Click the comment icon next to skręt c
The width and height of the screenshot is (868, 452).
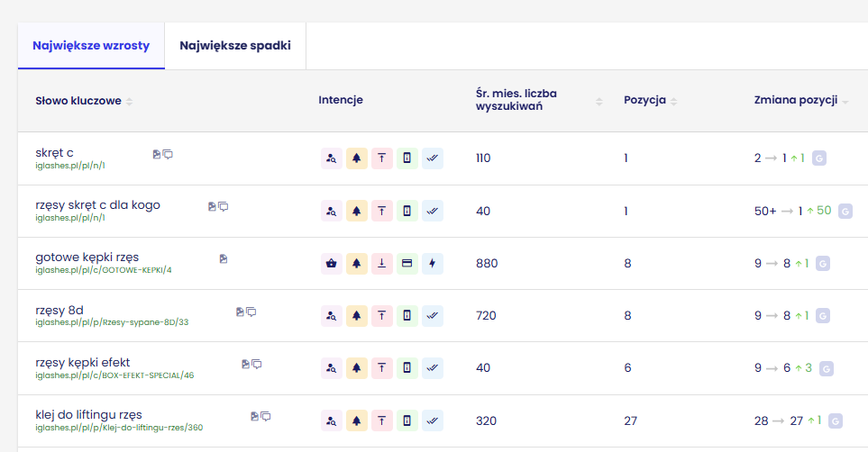click(x=169, y=154)
